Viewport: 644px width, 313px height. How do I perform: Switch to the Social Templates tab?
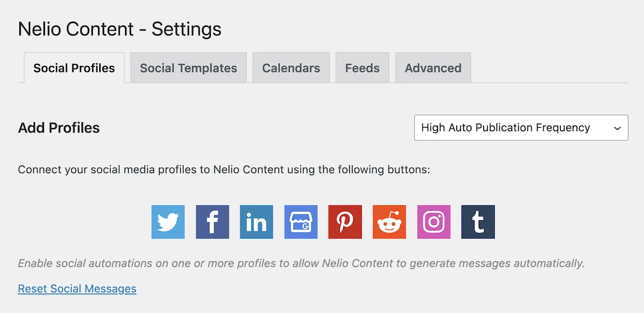coord(188,68)
